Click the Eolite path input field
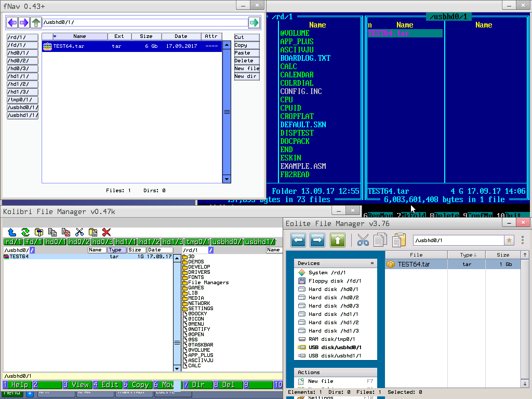Image resolution: width=532 pixels, height=399 pixels. 458,240
